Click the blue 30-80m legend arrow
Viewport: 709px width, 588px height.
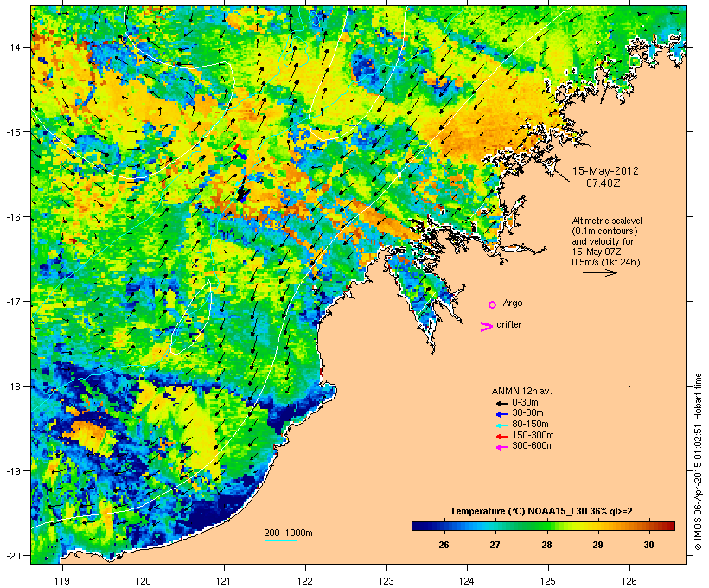point(501,414)
